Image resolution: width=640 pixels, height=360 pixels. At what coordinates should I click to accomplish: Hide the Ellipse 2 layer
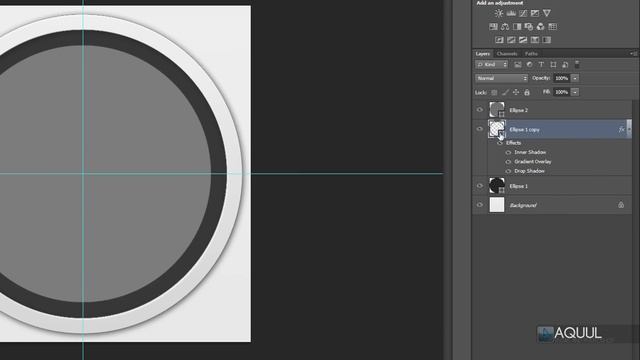(x=480, y=110)
